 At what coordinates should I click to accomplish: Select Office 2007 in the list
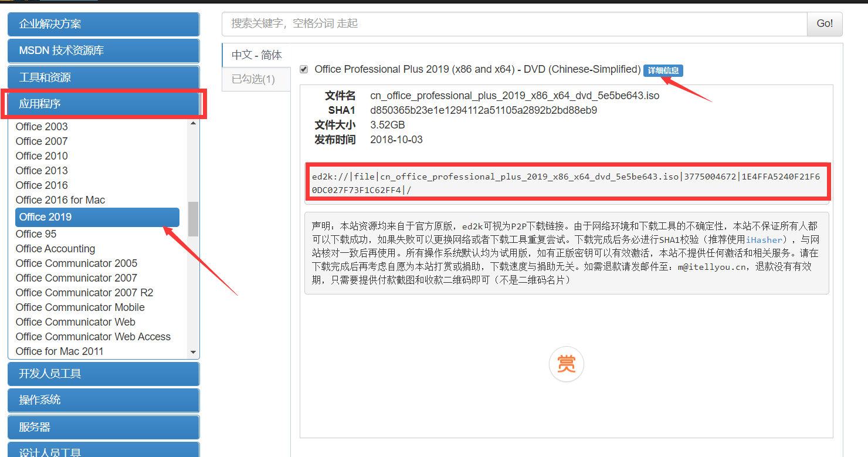42,141
